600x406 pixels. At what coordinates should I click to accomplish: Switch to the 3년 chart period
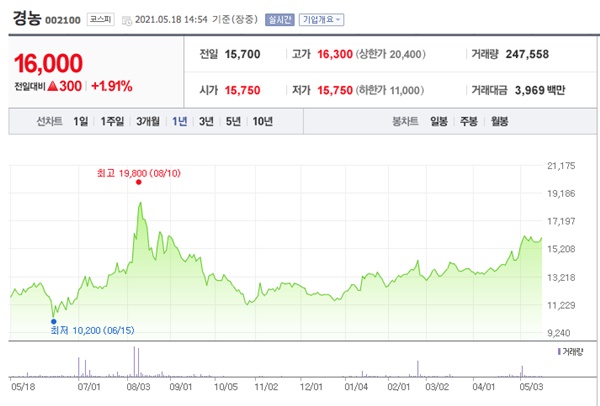pyautogui.click(x=206, y=122)
